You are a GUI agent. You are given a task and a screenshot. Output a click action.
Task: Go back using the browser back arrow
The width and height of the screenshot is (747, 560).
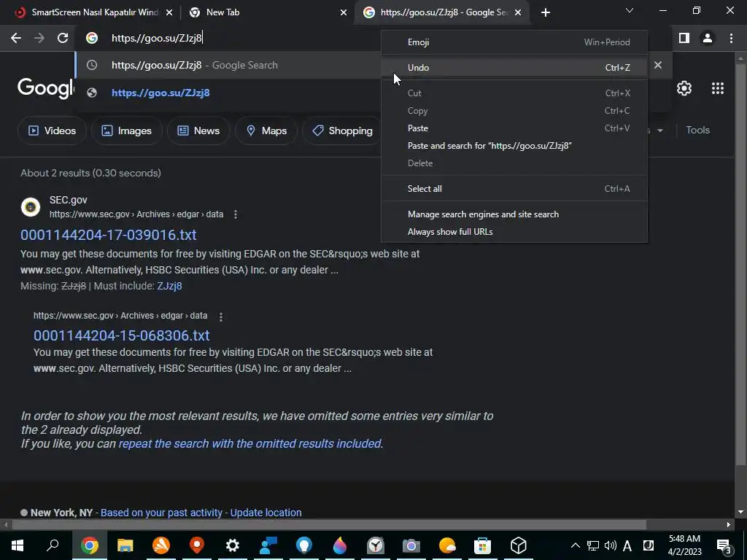click(16, 38)
